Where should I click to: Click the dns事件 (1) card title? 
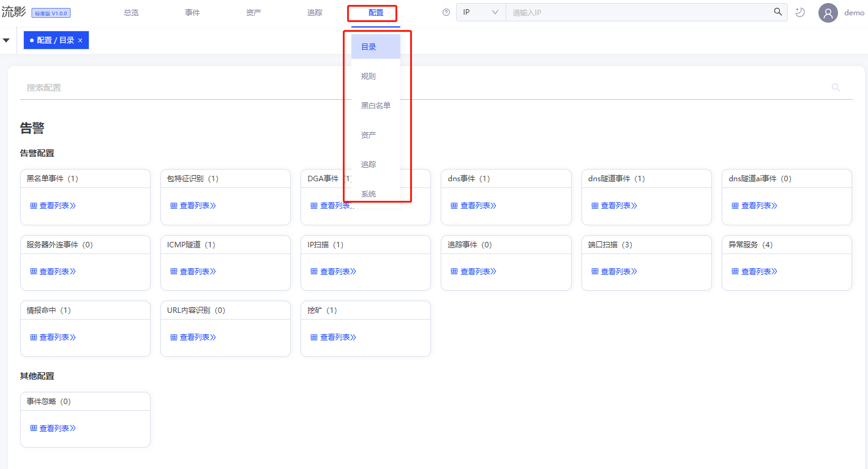[469, 179]
